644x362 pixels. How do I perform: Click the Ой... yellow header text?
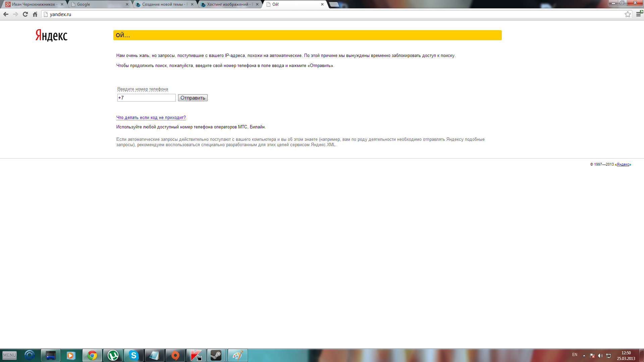(123, 35)
